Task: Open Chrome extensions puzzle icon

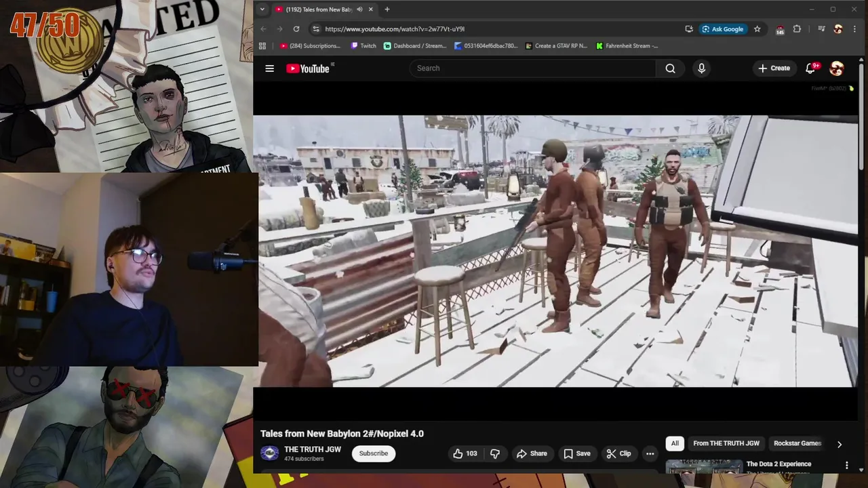Action: (797, 29)
